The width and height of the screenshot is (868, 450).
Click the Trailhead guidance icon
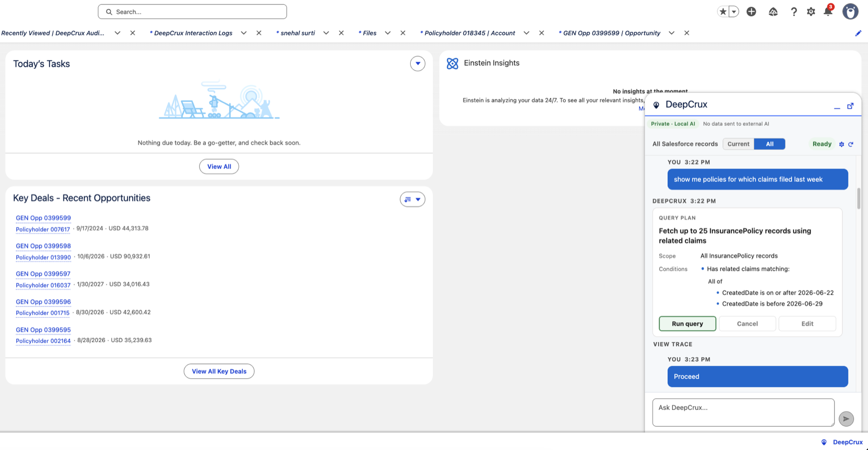[773, 11]
